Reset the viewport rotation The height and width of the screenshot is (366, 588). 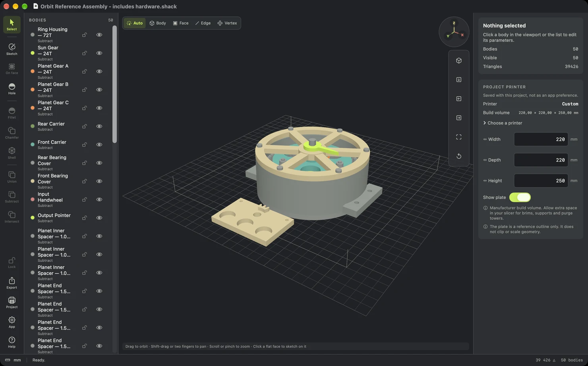[x=459, y=156]
